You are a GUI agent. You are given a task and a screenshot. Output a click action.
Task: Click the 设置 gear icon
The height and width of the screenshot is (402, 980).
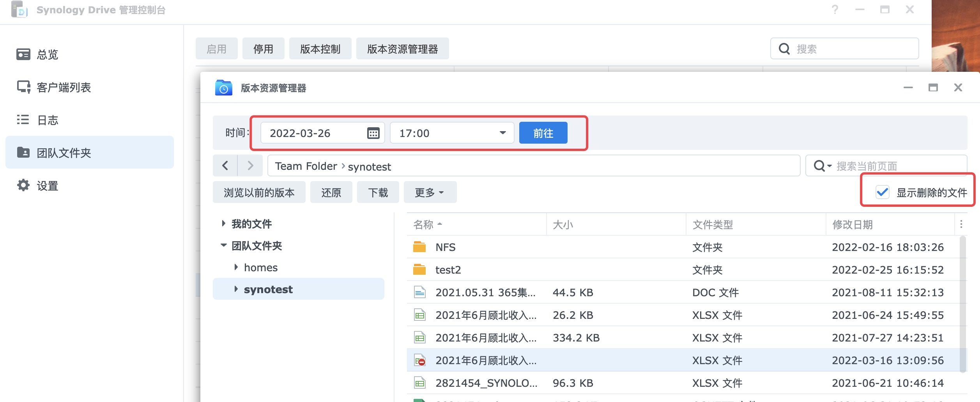pos(23,185)
